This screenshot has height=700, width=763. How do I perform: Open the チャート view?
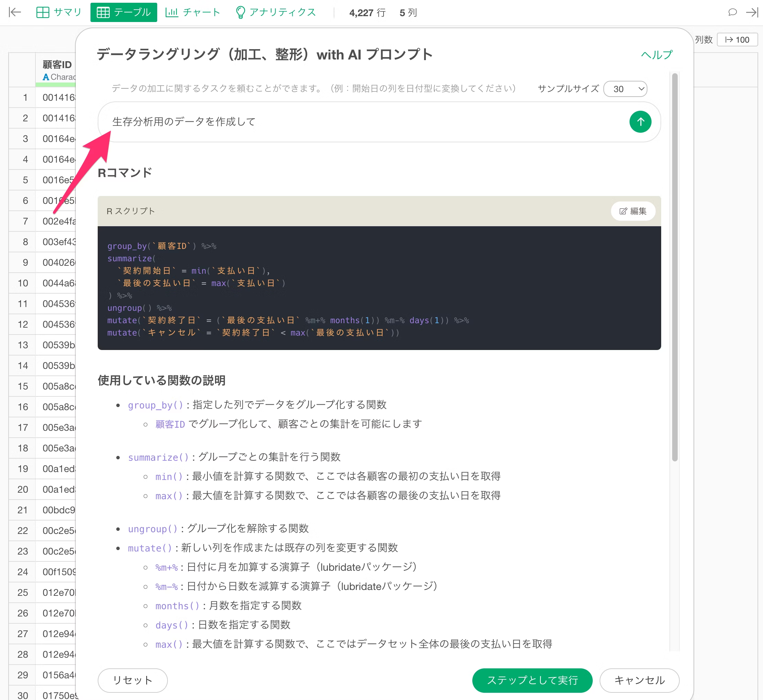(193, 12)
